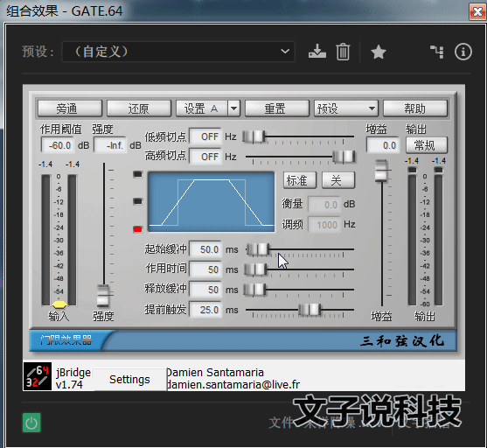The width and height of the screenshot is (487, 448).
Task: Click the 增益 0.0 value field
Action: (383, 145)
